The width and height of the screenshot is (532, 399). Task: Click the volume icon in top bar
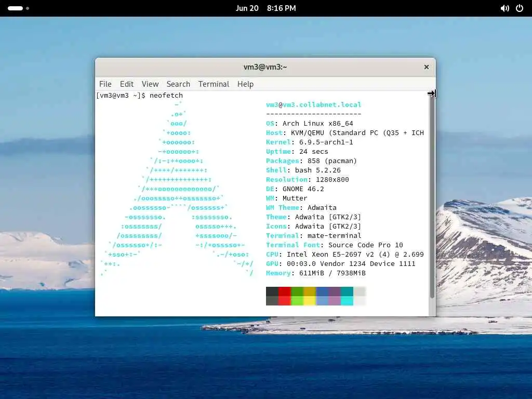504,8
